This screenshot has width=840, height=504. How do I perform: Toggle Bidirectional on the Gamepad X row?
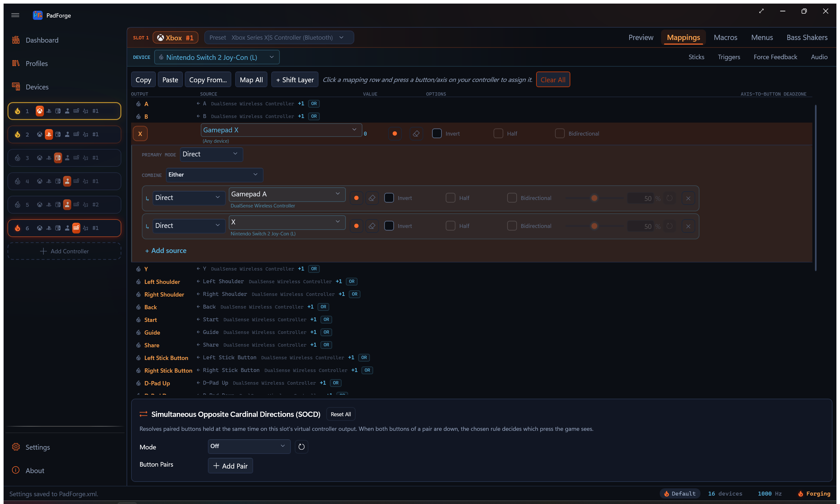pos(560,133)
